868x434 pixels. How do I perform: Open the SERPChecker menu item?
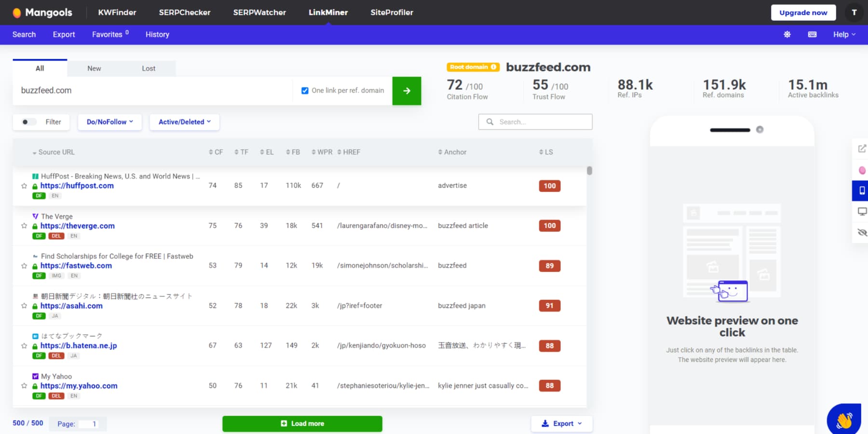pos(185,12)
